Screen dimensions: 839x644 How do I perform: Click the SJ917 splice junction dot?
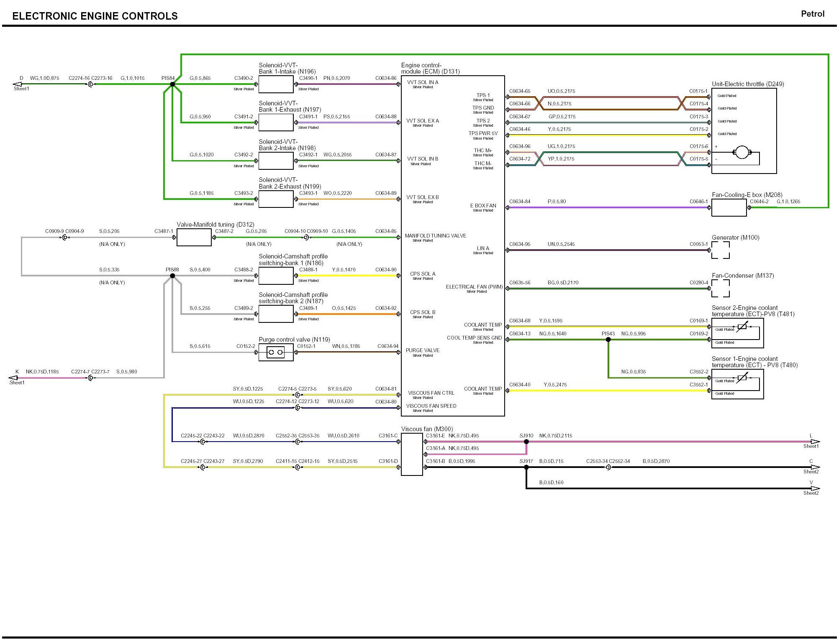pyautogui.click(x=526, y=468)
